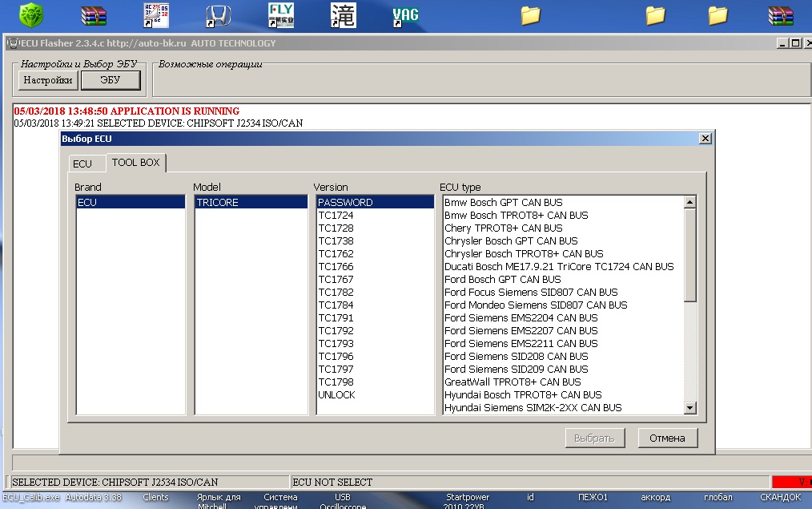
Task: Switch to the ECU tab
Action: 82,164
